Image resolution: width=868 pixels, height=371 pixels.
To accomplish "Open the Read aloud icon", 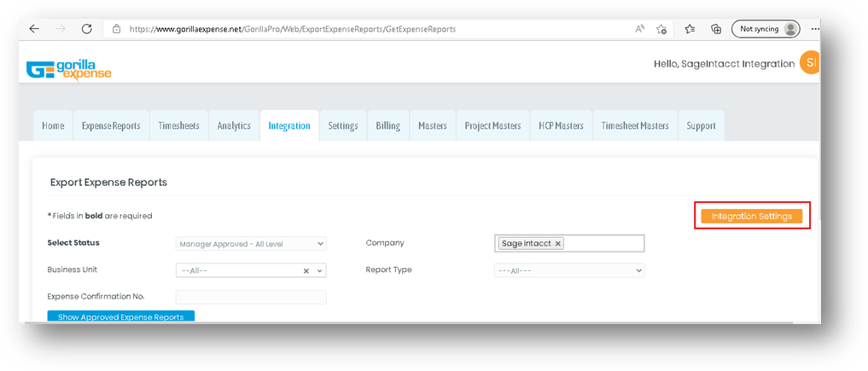I will click(x=640, y=29).
